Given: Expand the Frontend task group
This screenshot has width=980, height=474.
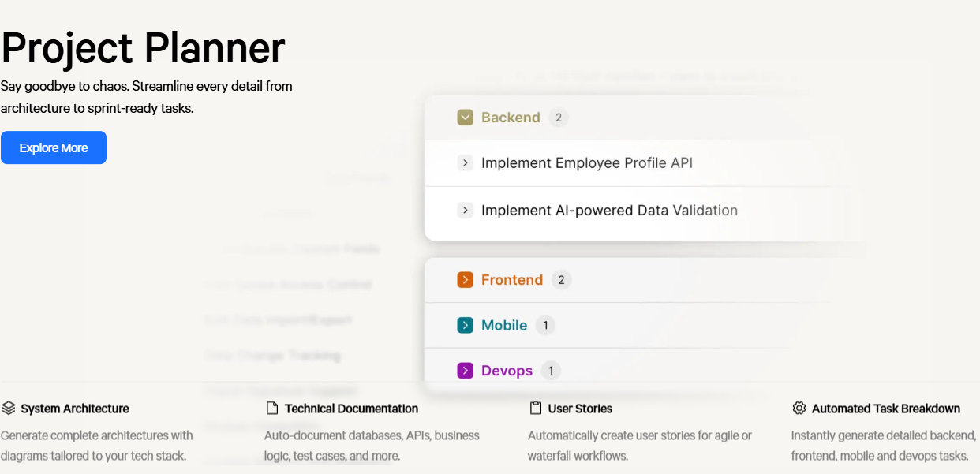Looking at the screenshot, I should coord(465,280).
